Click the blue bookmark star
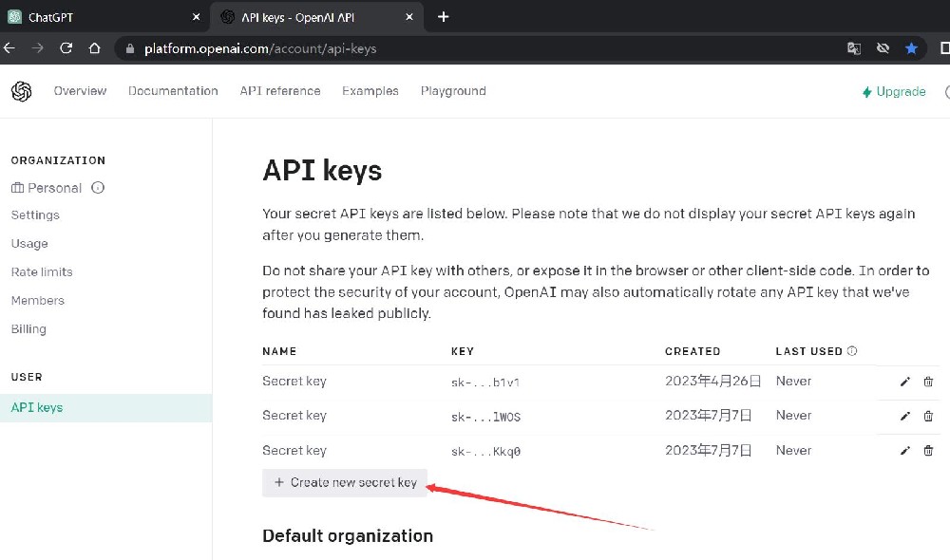 pyautogui.click(x=911, y=48)
